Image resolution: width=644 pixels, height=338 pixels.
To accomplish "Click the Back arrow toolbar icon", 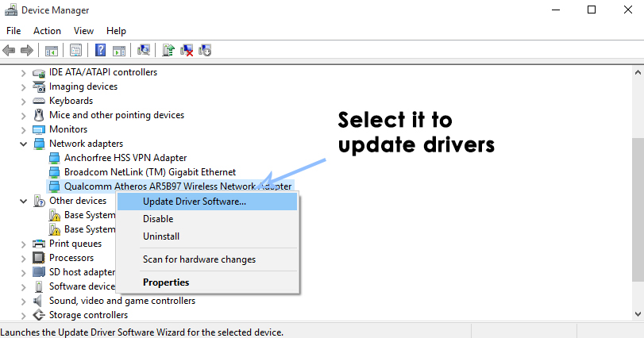I will point(9,51).
